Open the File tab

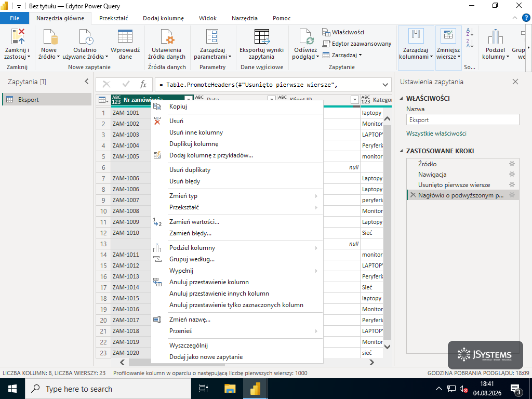(15, 18)
